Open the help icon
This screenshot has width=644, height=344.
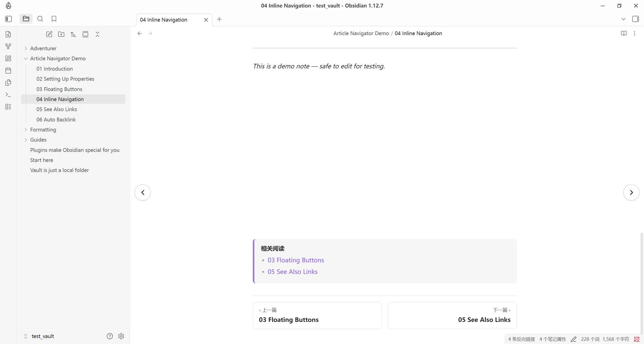click(110, 336)
